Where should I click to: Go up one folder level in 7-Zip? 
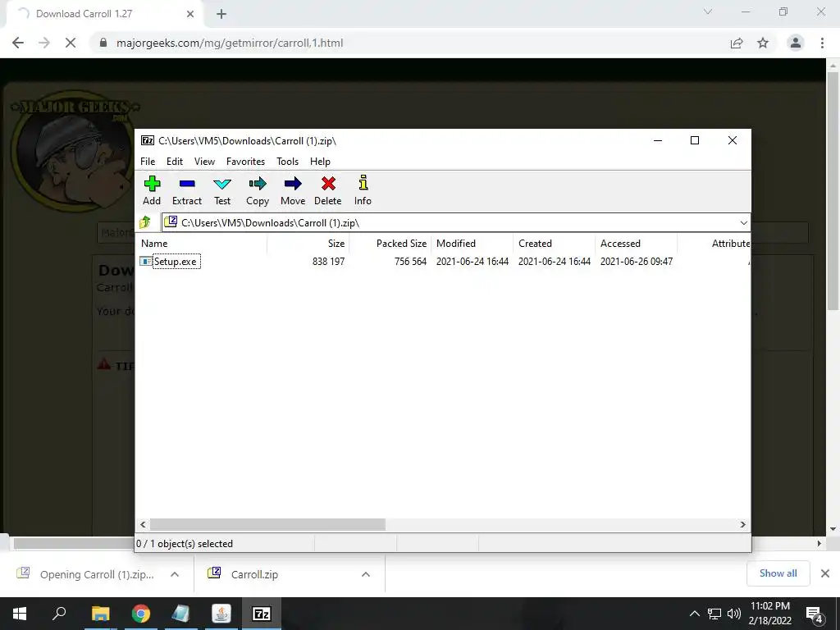pos(145,222)
